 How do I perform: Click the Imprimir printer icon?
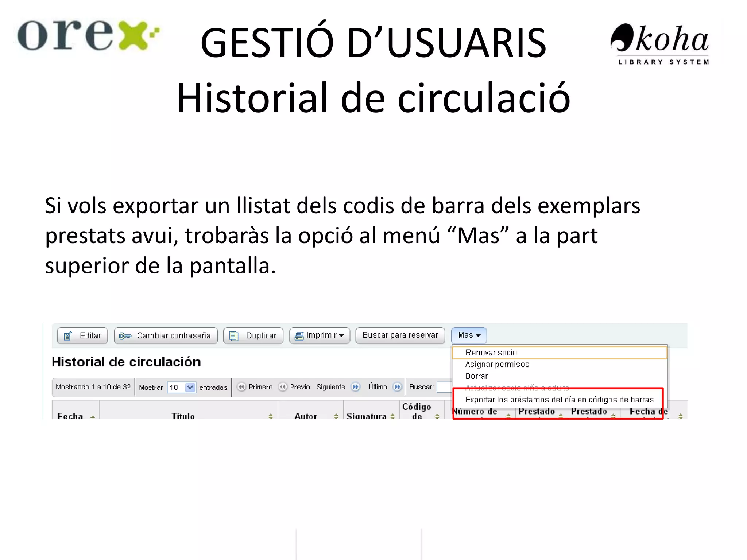click(x=299, y=336)
